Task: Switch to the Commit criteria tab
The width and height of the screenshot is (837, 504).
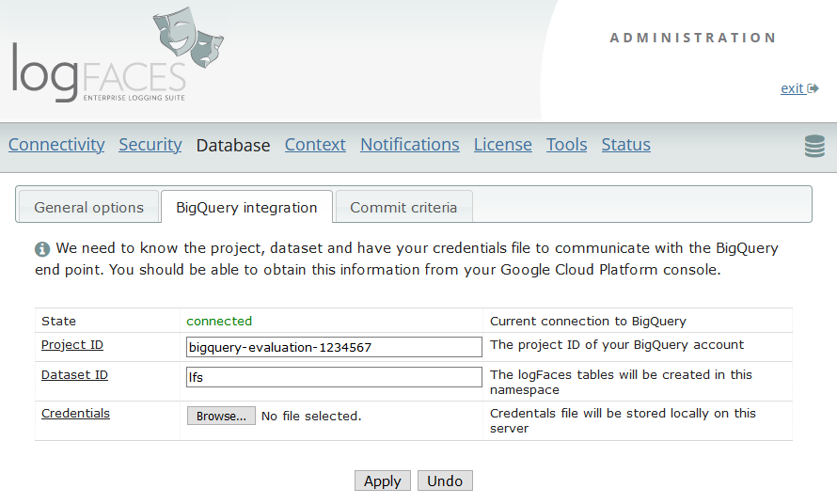Action: (x=403, y=207)
